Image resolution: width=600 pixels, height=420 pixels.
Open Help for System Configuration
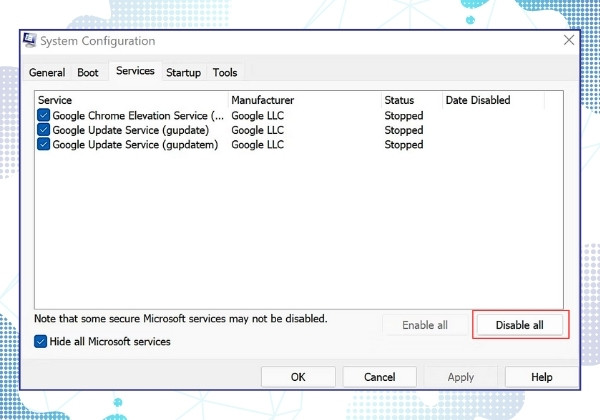541,377
